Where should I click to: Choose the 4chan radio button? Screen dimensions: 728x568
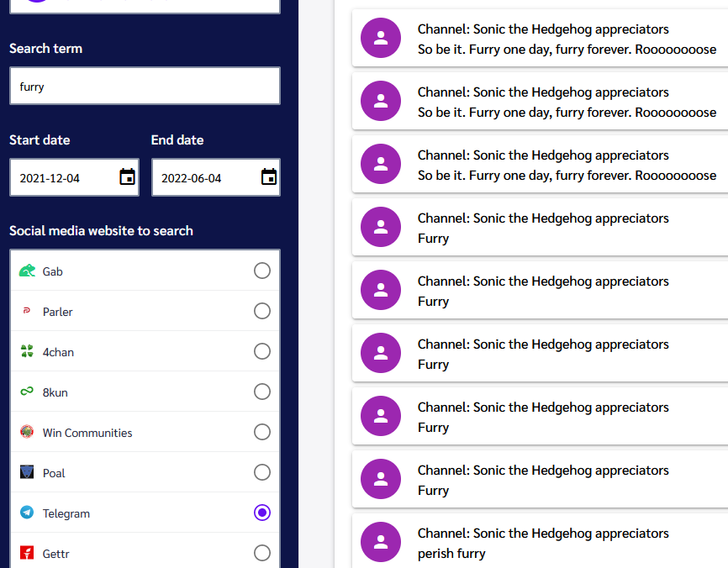pos(262,351)
